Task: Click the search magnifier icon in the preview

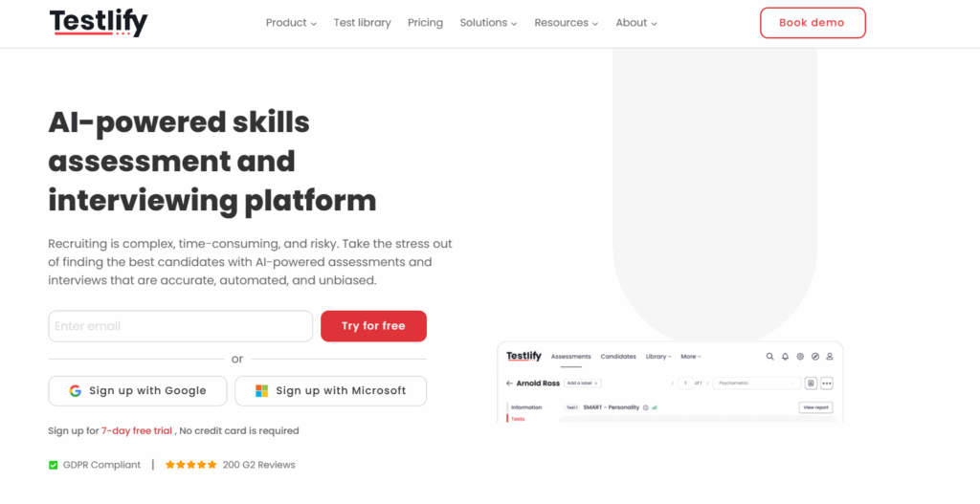Action: pos(770,357)
